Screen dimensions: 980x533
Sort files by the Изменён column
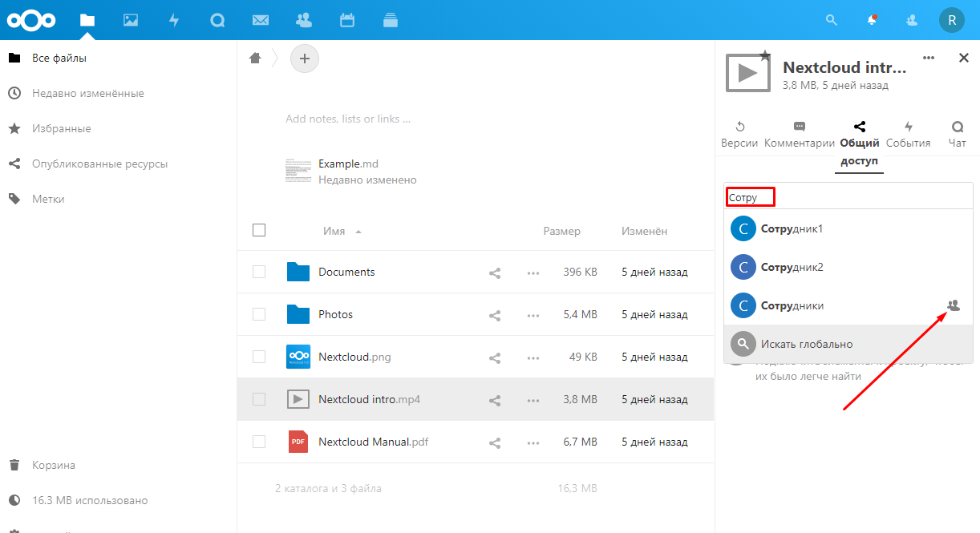[x=644, y=231]
